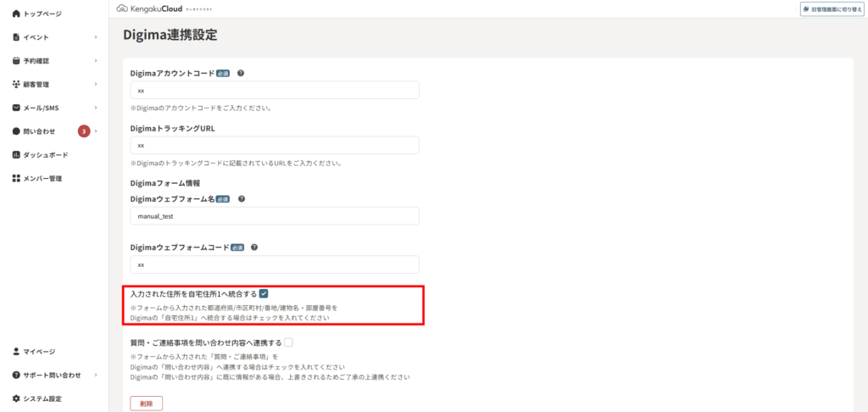Click the people icon beside 顧客管理
Viewport: 868px width, 412px height.
pos(16,84)
